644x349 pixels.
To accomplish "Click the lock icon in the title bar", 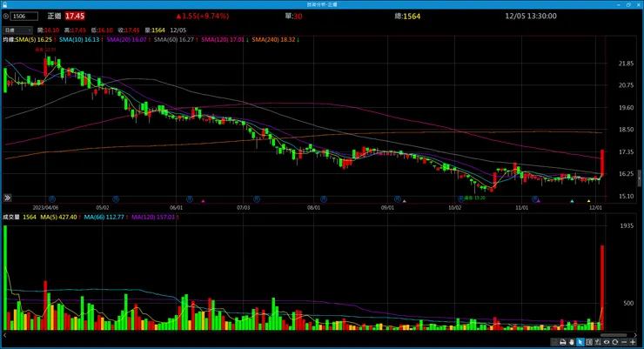I will point(4,4).
